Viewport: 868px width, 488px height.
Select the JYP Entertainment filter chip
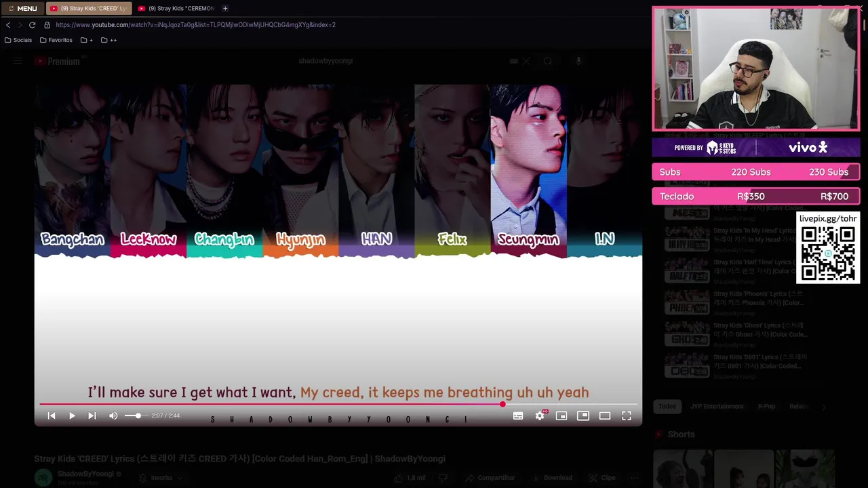click(x=717, y=406)
